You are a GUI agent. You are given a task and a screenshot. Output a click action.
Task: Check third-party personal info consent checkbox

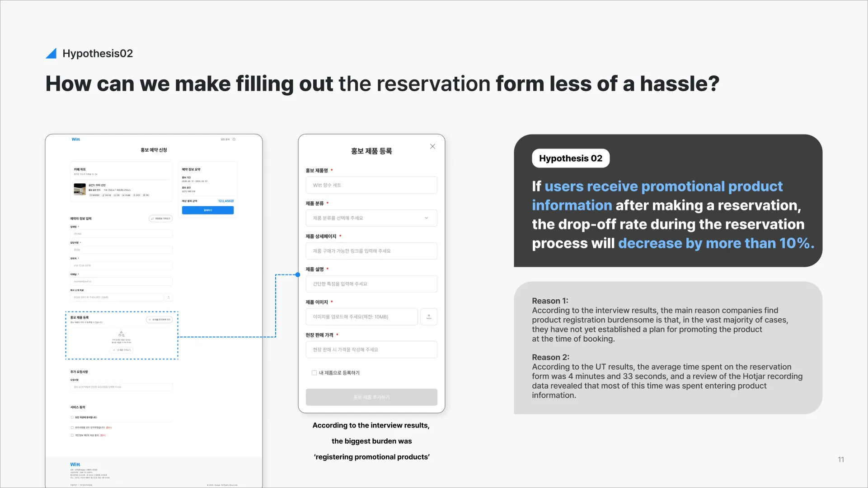(72, 435)
